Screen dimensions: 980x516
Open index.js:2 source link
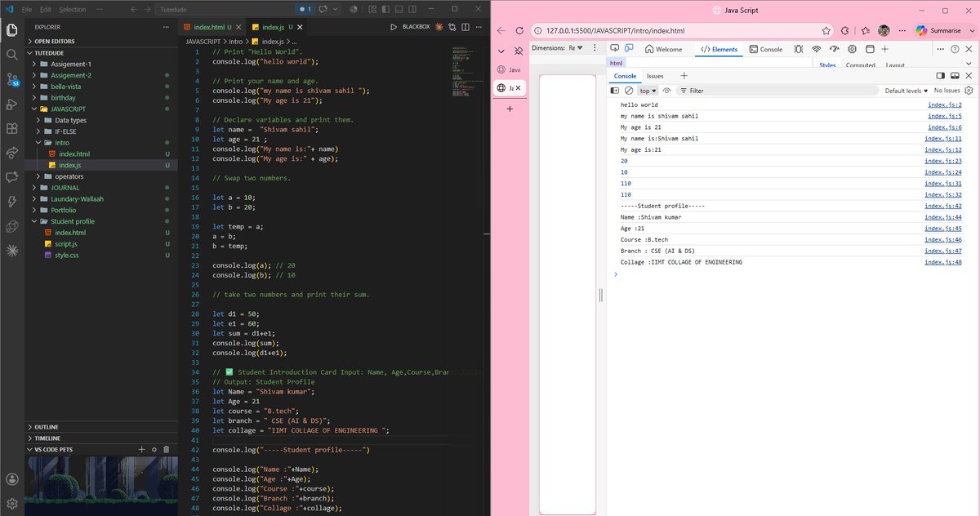click(x=944, y=105)
